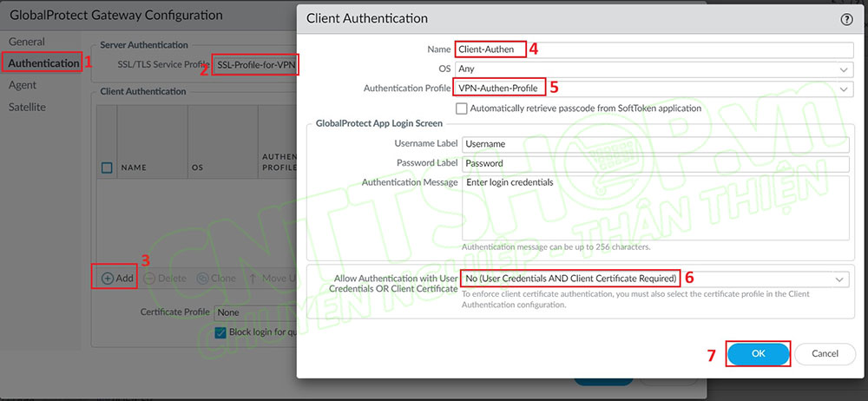
Task: Expand the OS dropdown set to Any
Action: point(654,69)
